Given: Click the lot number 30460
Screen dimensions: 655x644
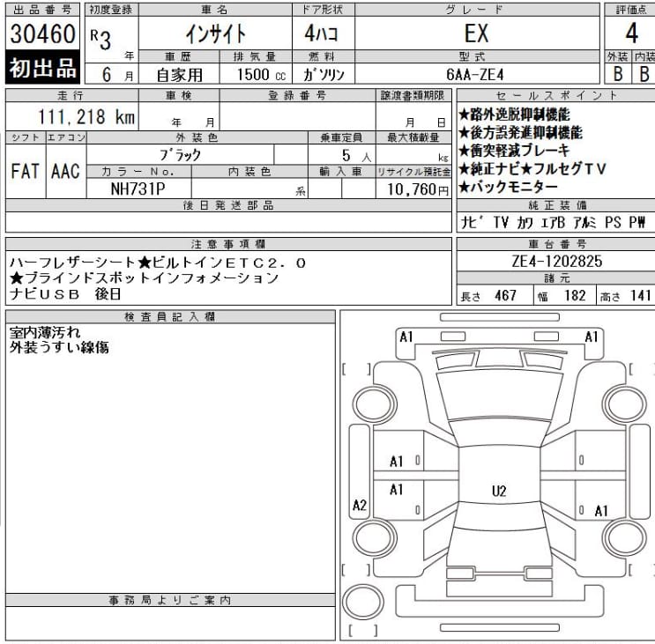Looking at the screenshot, I should (42, 33).
